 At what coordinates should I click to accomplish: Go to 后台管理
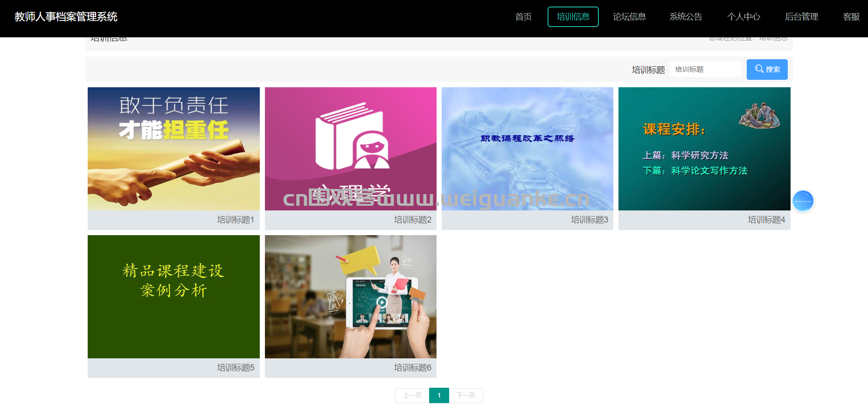tap(801, 17)
